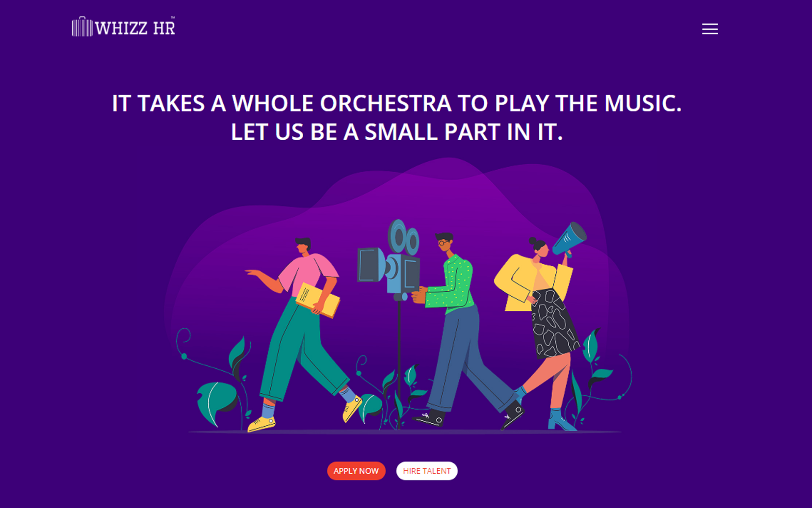
Task: Click the headline line "It takes a whole orchestra"
Action: pos(397,103)
